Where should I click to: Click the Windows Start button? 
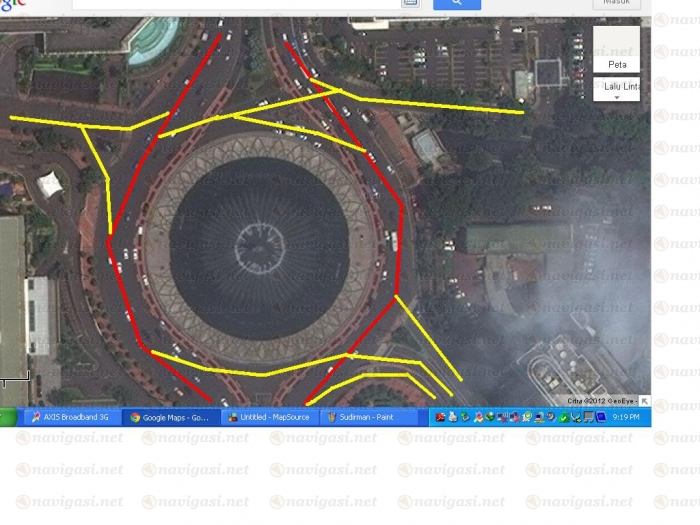click(8, 417)
